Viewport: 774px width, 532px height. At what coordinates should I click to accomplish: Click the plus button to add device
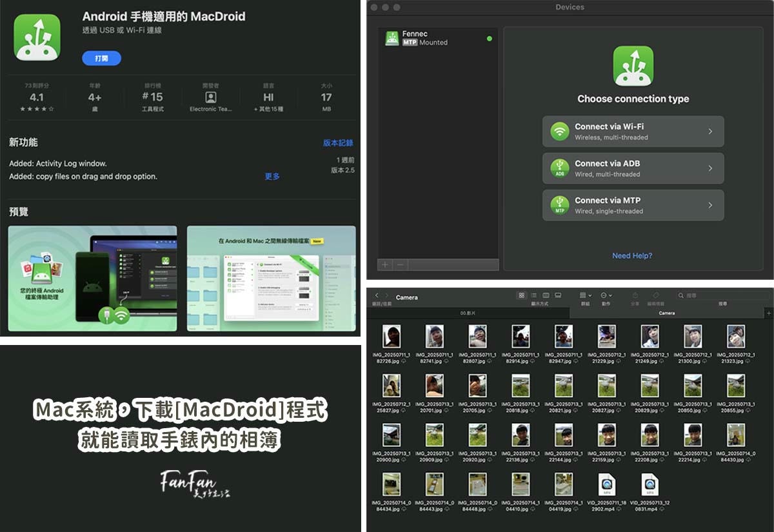(385, 264)
